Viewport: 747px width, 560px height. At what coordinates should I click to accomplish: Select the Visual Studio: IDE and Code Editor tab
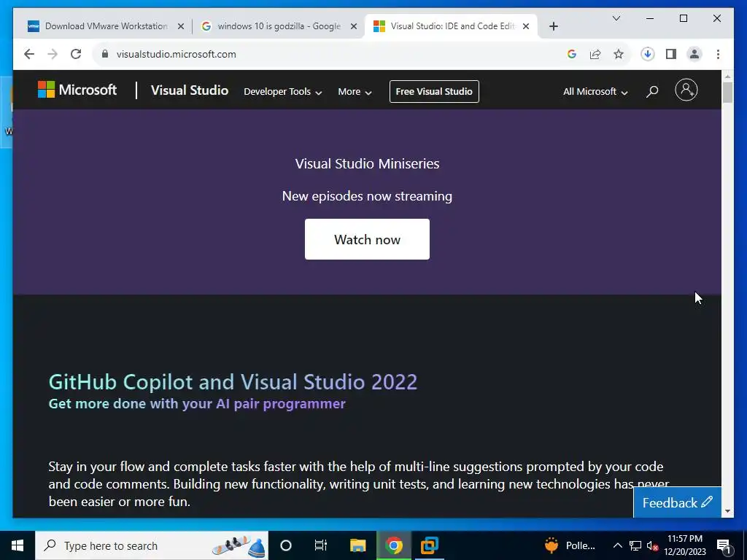[451, 26]
